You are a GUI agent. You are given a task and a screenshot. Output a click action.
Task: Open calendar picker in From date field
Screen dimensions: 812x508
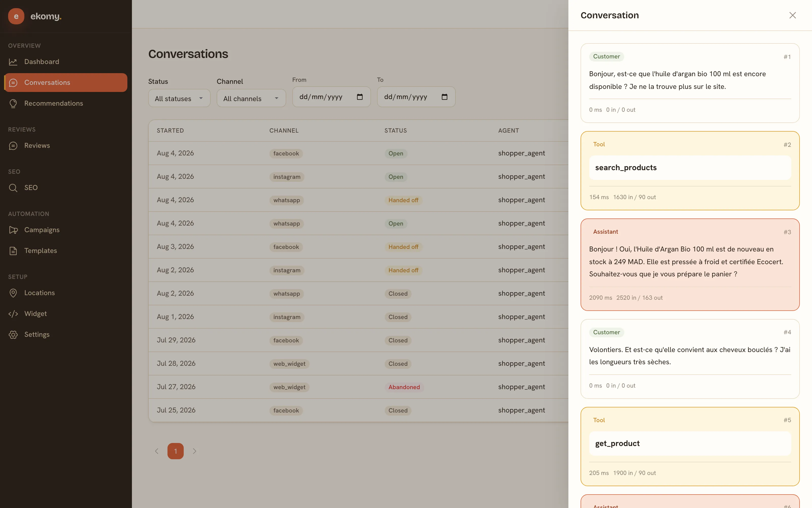click(360, 97)
